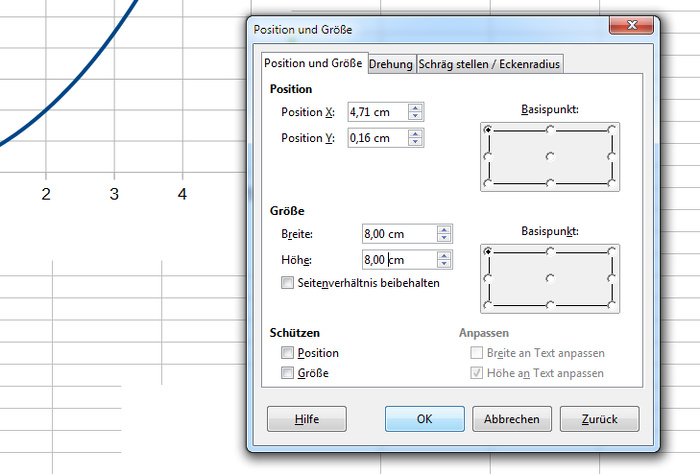This screenshot has width=700, height=474.
Task: Open the Schräg stellen / Eckenradius tab
Action: coord(489,64)
